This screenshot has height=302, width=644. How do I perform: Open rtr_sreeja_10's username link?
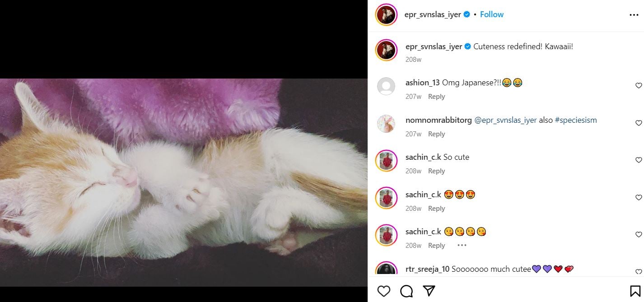pyautogui.click(x=427, y=269)
